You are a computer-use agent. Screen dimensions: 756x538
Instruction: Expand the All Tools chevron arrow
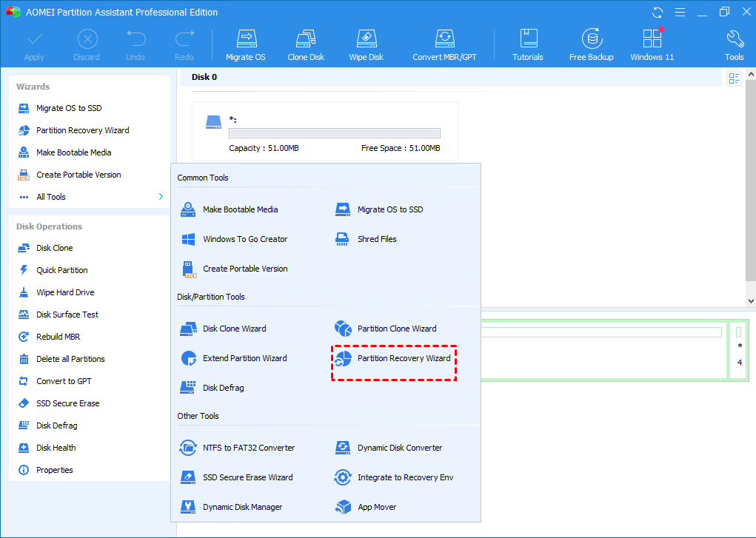(x=161, y=197)
